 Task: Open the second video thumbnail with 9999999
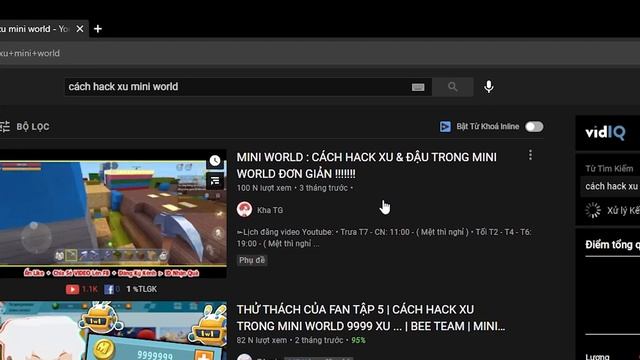113,331
